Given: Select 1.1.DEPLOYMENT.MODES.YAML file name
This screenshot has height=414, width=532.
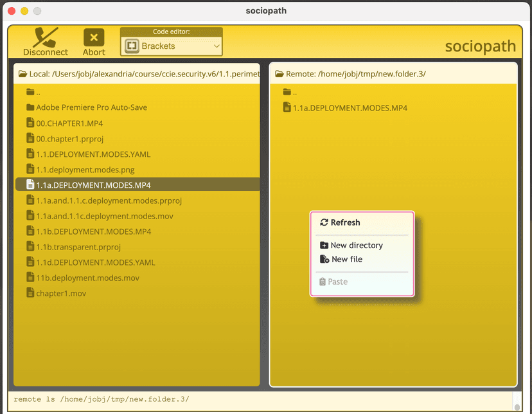Looking at the screenshot, I should pyautogui.click(x=93, y=154).
